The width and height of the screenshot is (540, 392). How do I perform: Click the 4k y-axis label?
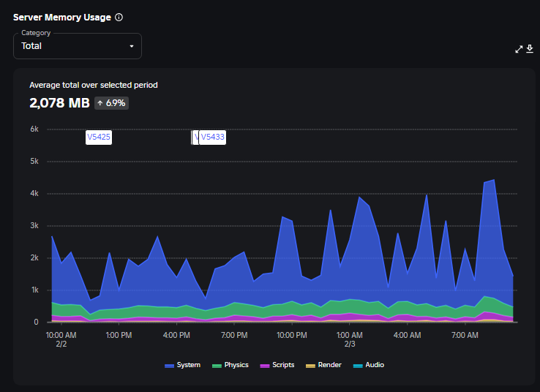[x=34, y=193]
